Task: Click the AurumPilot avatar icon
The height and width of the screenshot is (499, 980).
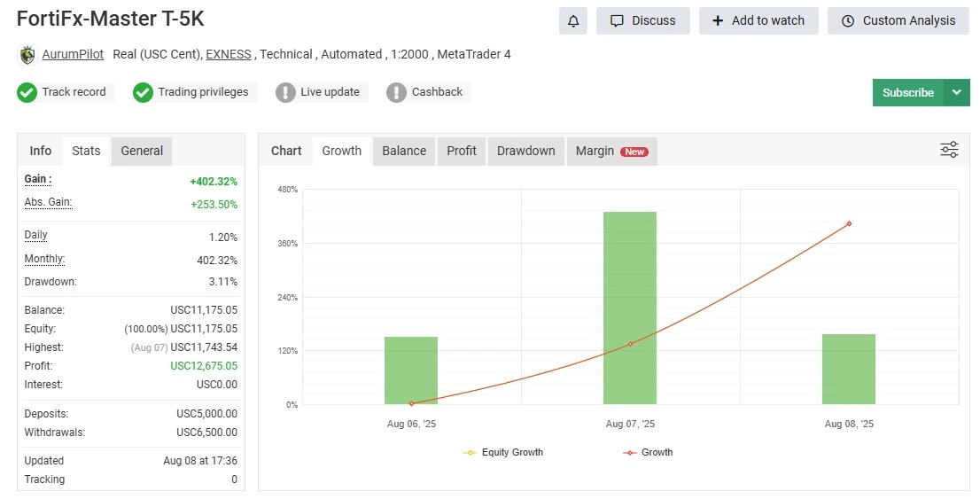Action: pos(27,55)
